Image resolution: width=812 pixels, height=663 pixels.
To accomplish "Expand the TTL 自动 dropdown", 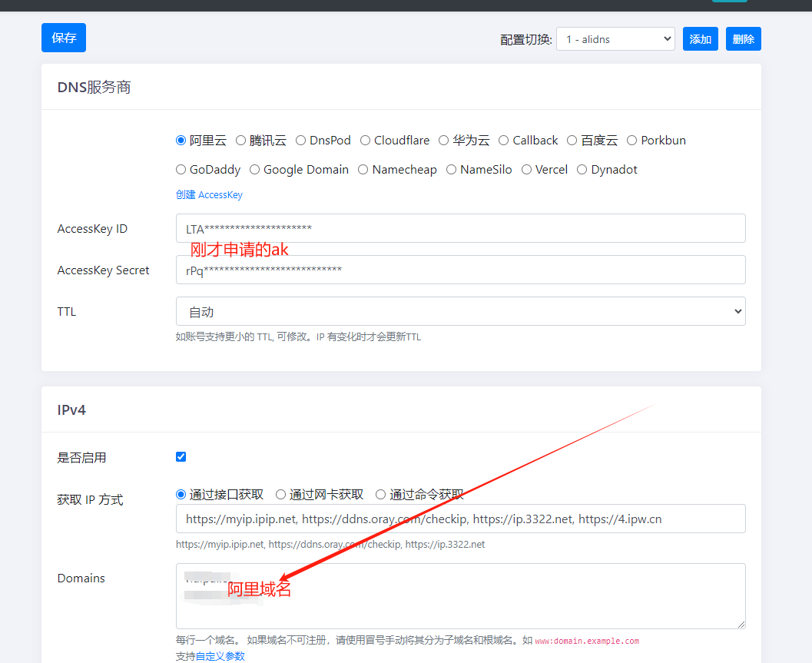I will tap(461, 311).
